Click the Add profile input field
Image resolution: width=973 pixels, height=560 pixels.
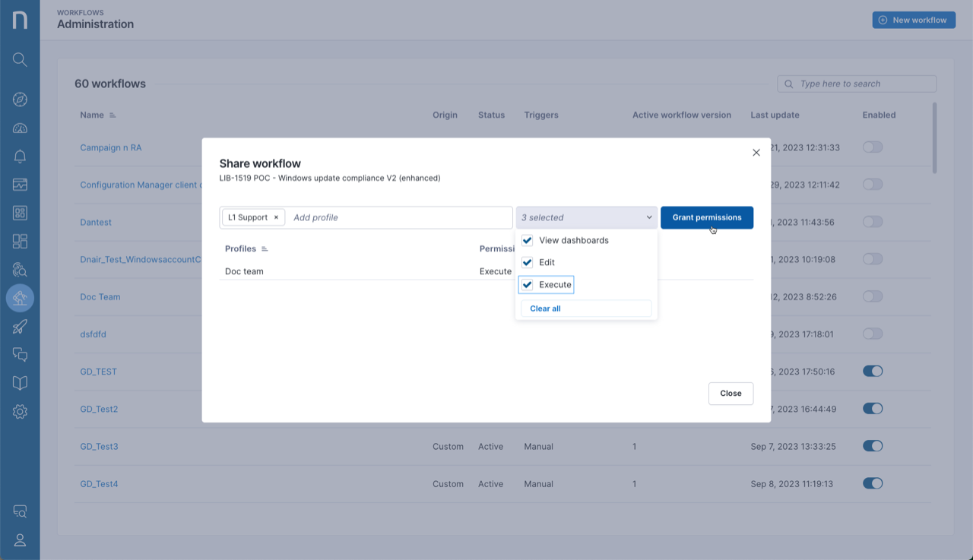click(399, 217)
